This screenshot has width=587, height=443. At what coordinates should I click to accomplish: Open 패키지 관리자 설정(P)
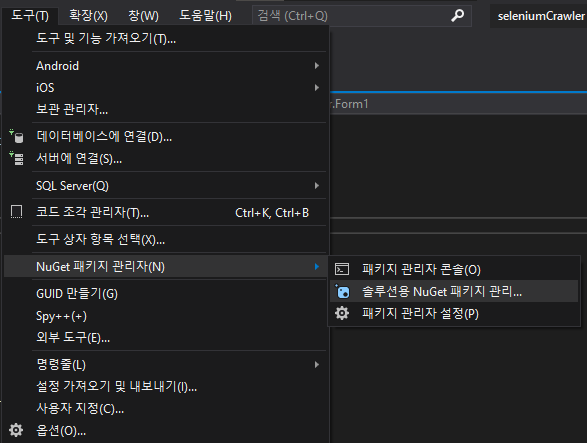click(x=454, y=313)
